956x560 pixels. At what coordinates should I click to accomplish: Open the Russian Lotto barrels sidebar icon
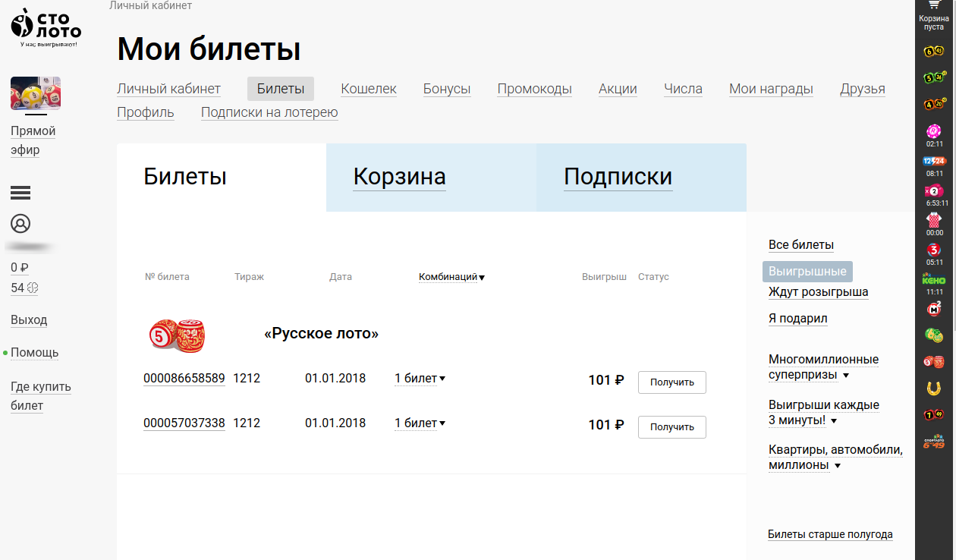point(934,362)
